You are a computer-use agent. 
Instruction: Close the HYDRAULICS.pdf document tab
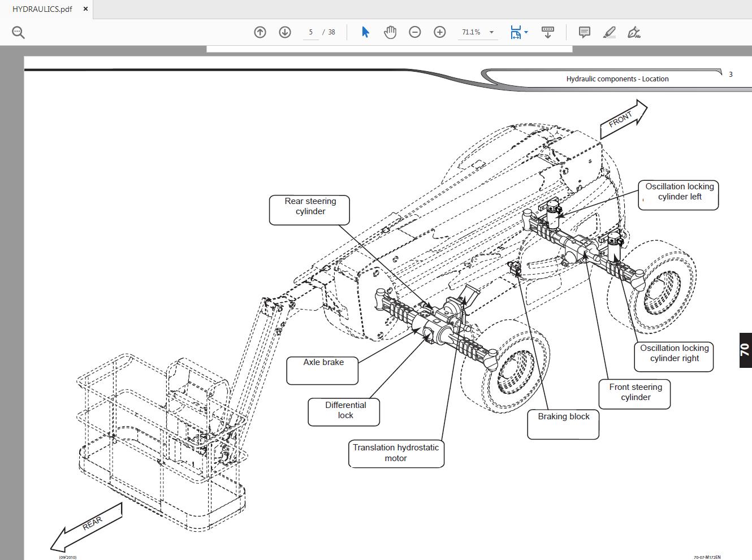(85, 8)
